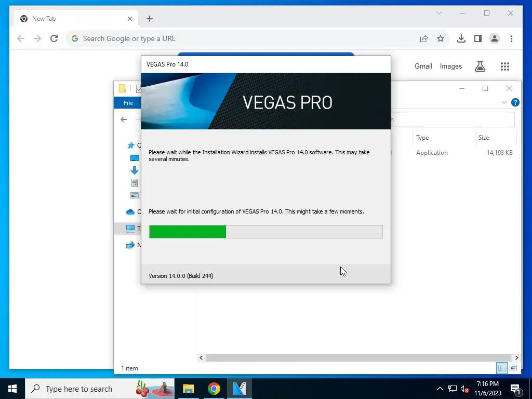Expand the File Explorer ribbon chevron
Screen dimensions: 532x399
coord(504,102)
